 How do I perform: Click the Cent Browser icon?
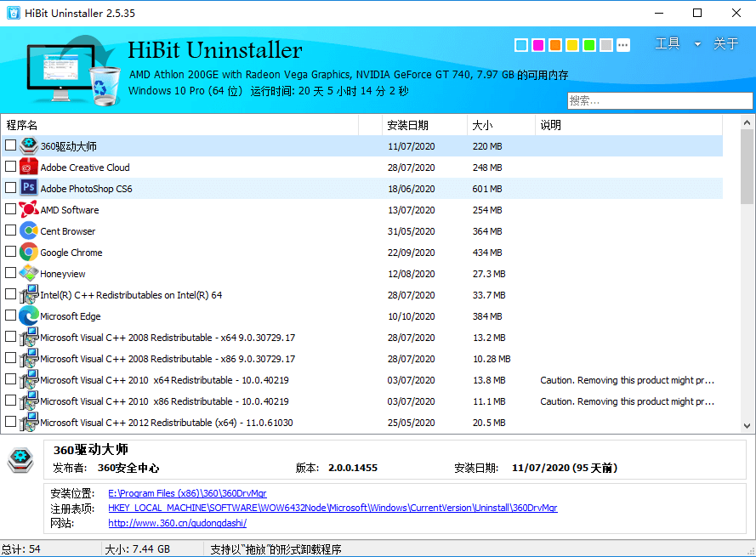[29, 230]
